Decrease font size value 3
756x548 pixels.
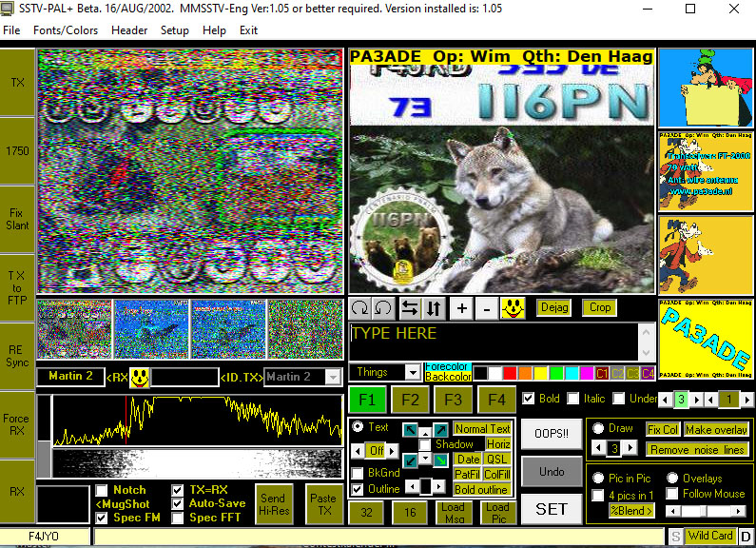point(666,400)
